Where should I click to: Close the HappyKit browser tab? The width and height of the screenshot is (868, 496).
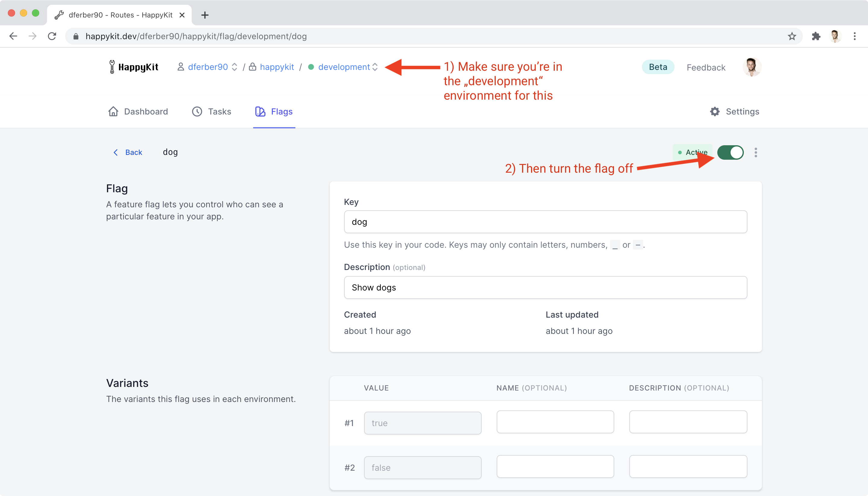click(x=182, y=15)
